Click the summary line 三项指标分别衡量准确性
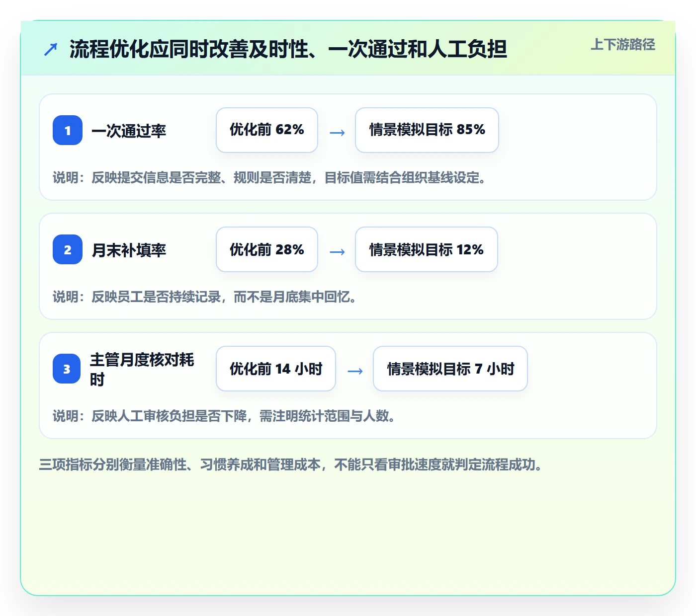This screenshot has width=696, height=616. (x=291, y=464)
